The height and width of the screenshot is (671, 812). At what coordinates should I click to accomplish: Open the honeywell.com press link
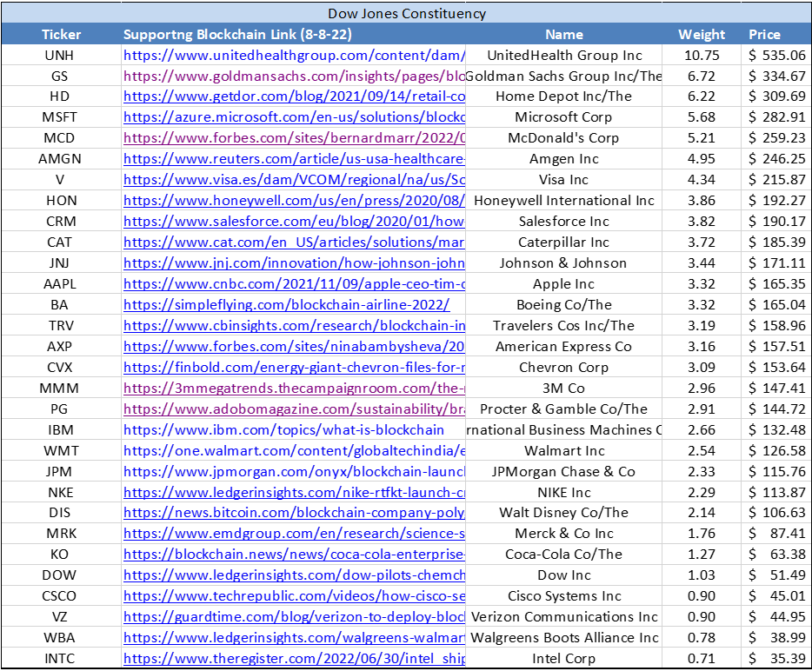coord(294,201)
